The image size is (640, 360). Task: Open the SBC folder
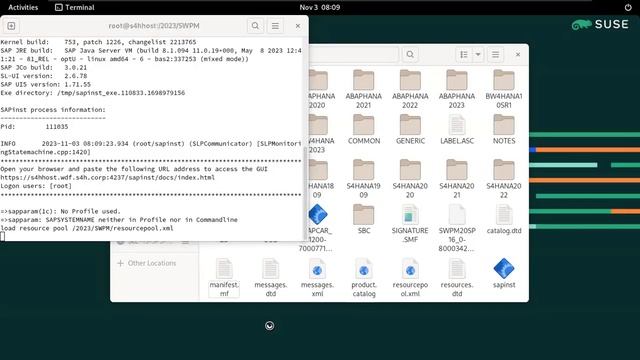pos(364,219)
